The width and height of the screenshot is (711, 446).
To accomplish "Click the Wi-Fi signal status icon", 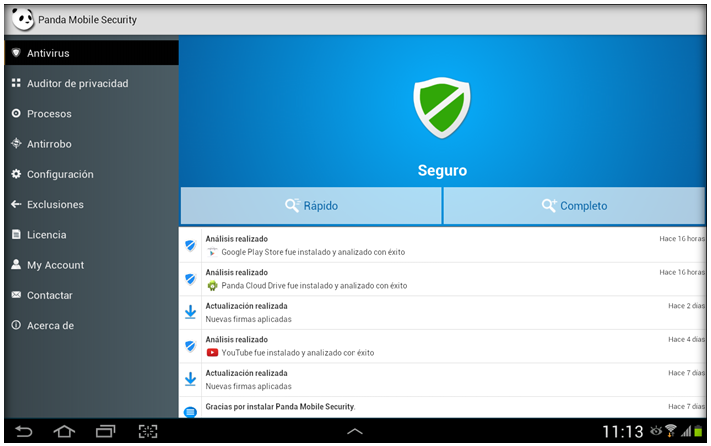I will tap(671, 431).
